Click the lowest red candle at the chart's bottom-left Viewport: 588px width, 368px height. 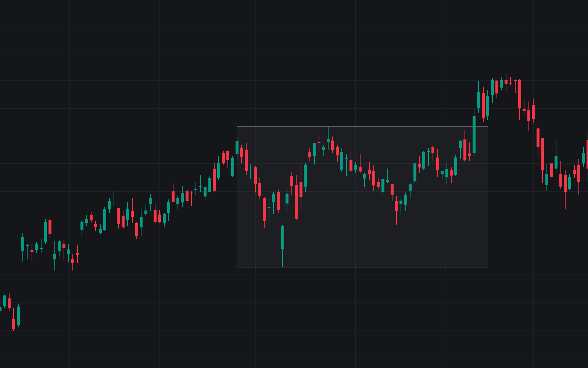(x=14, y=319)
